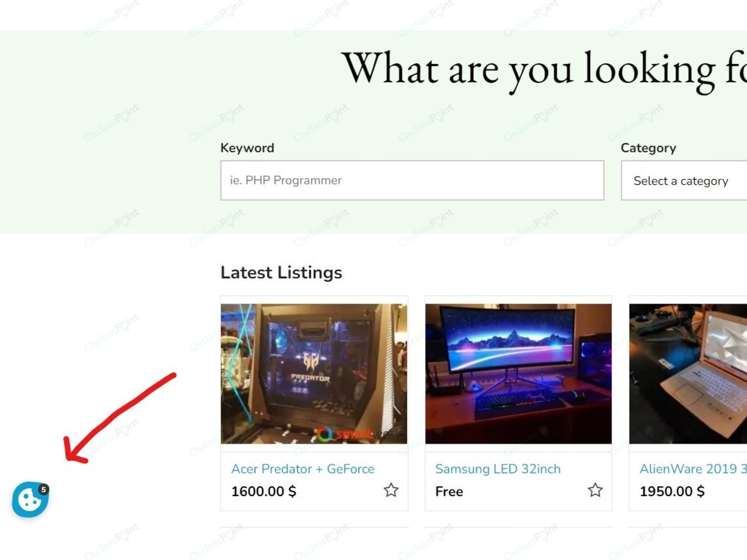747x560 pixels.
Task: Click the AlienWare laptop thumbnail
Action: (x=688, y=374)
